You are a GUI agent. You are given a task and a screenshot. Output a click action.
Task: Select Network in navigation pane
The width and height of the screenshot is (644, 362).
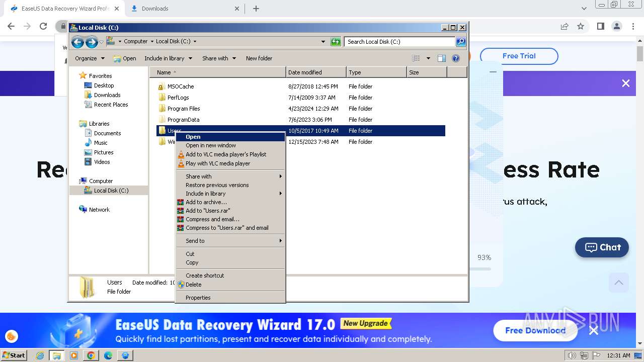(x=99, y=210)
